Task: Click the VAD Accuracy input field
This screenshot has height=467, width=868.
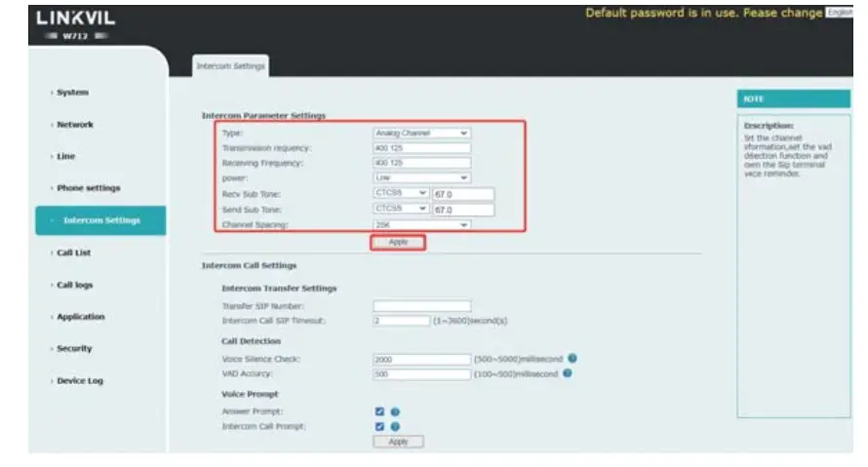Action: (422, 374)
